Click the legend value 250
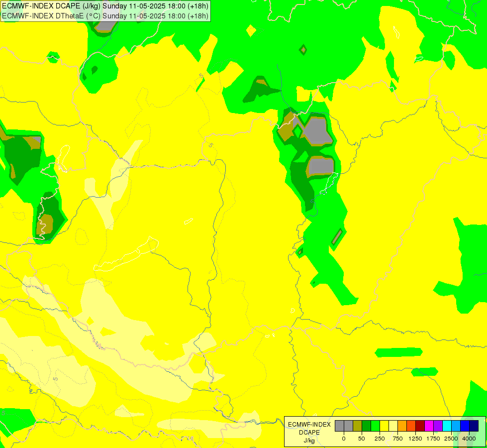The width and height of the screenshot is (487, 448). coord(380,439)
